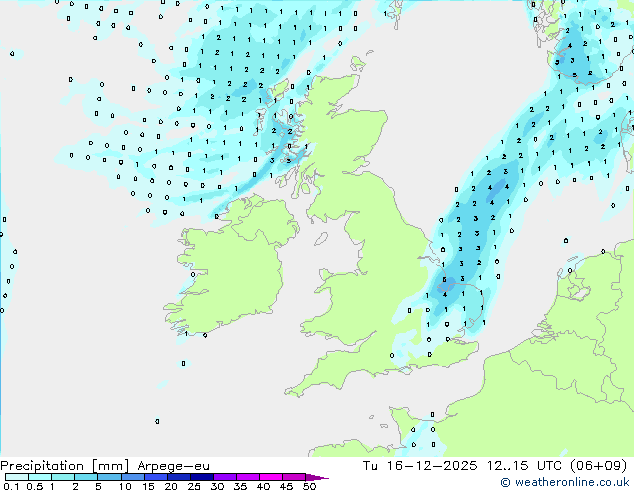Select the 5–10 mm legend swatch
Screen dimensions: 634x490
click(109, 477)
